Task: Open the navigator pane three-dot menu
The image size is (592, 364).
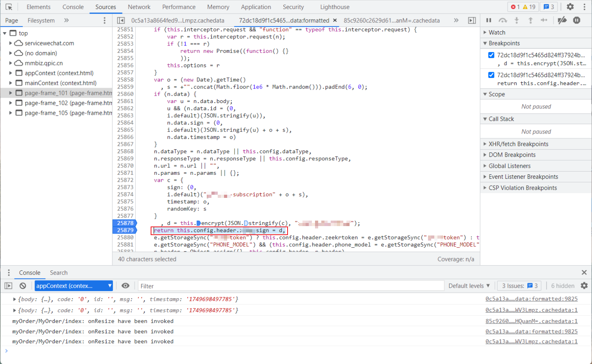Action: click(104, 20)
